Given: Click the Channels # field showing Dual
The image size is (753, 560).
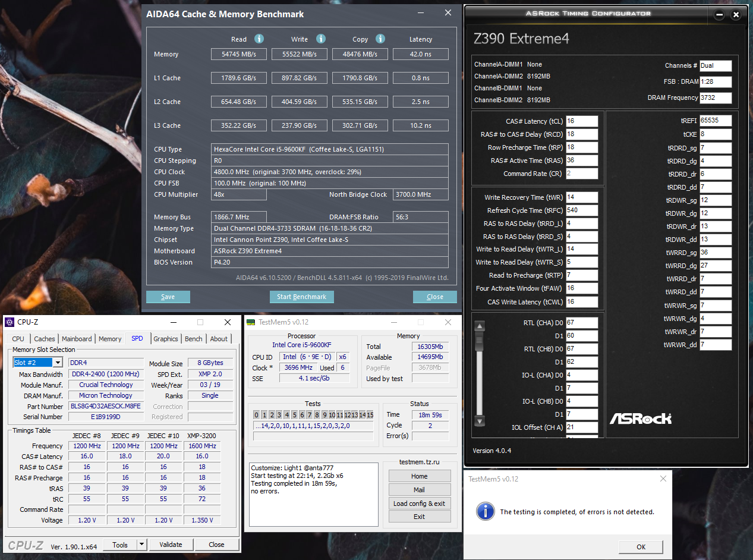Looking at the screenshot, I should [716, 66].
